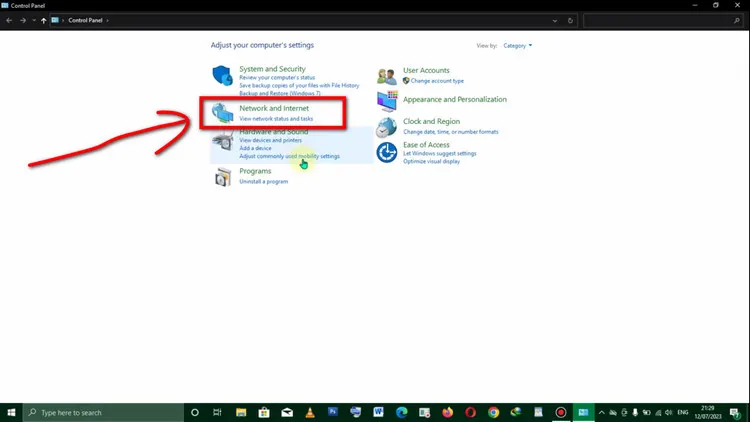
Task: Launch Opera browser from the taskbar
Action: point(470,412)
